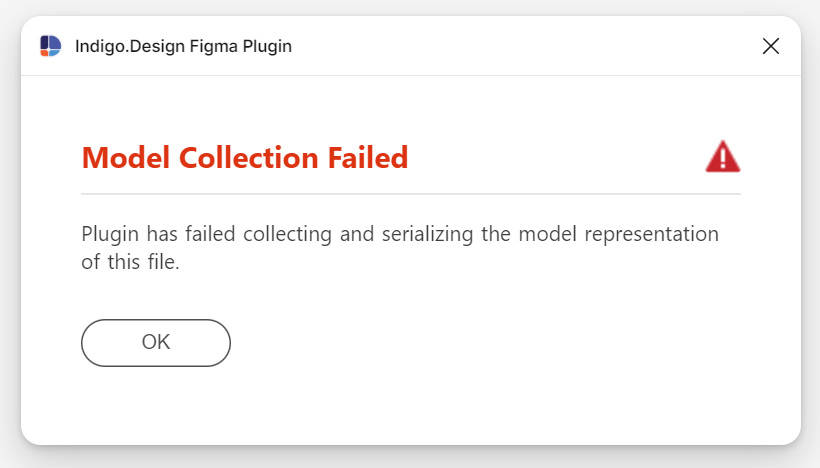Confirm the error with the OK button

pyautogui.click(x=156, y=343)
